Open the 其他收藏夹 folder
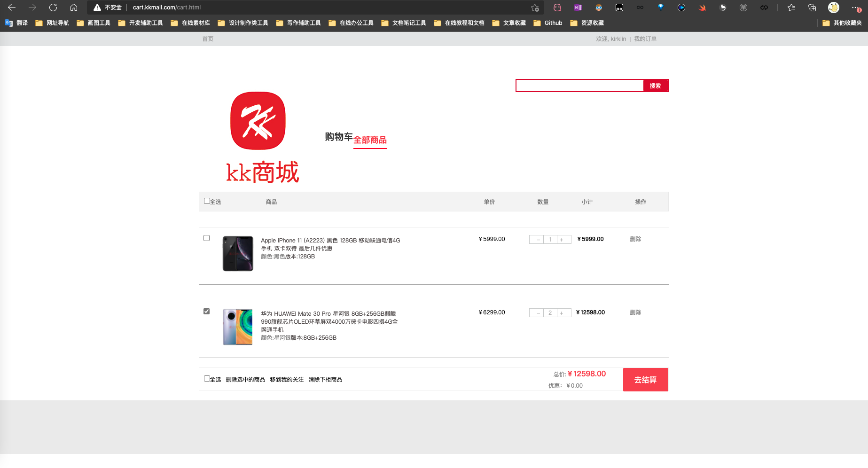Image resolution: width=868 pixels, height=468 pixels. tap(842, 23)
